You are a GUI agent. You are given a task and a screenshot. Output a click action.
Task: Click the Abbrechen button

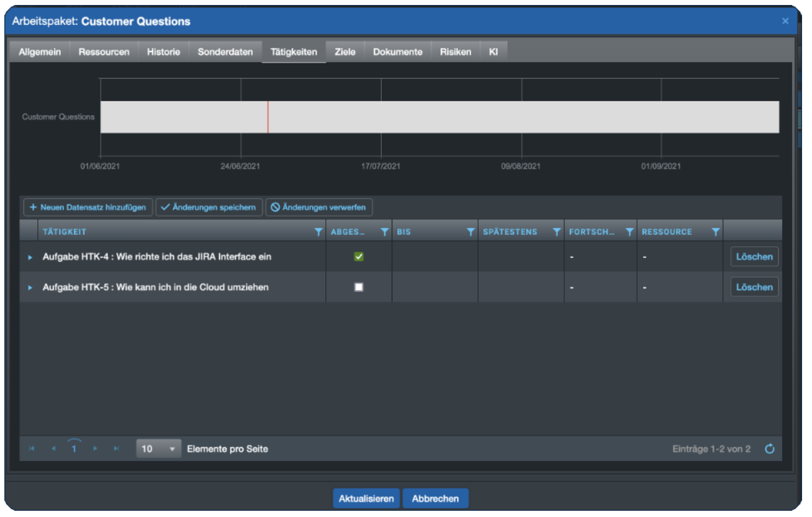pyautogui.click(x=435, y=498)
